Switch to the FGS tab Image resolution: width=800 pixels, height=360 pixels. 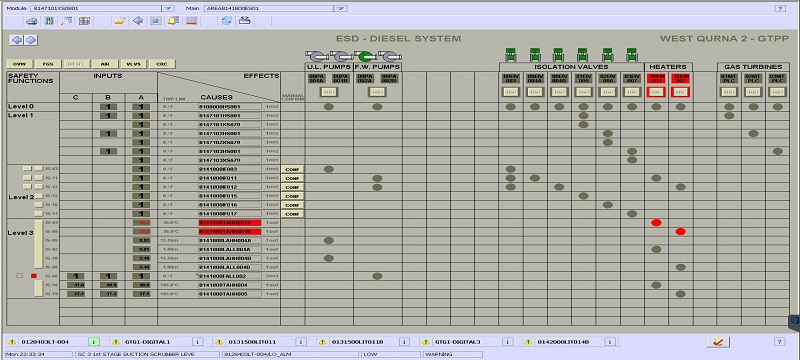[48, 64]
